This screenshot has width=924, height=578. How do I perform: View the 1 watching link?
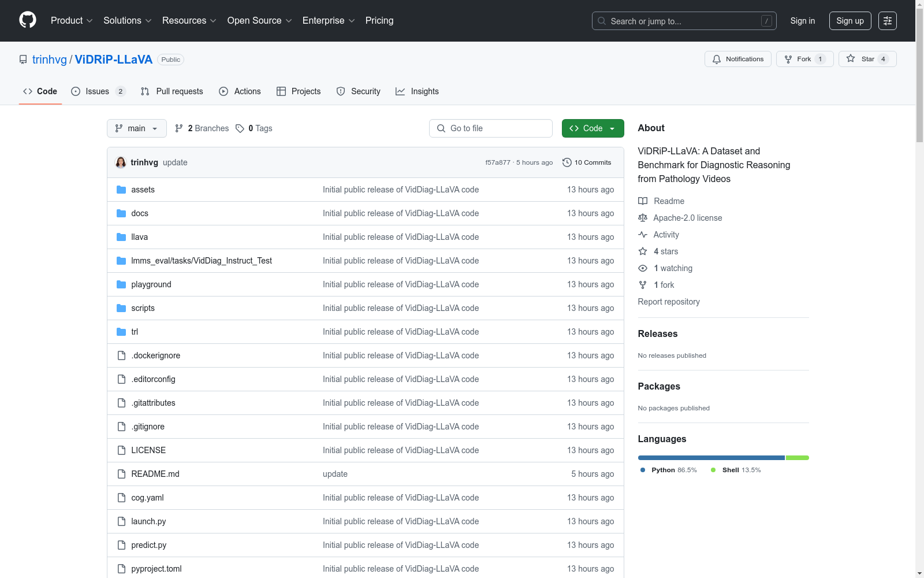[x=665, y=268]
